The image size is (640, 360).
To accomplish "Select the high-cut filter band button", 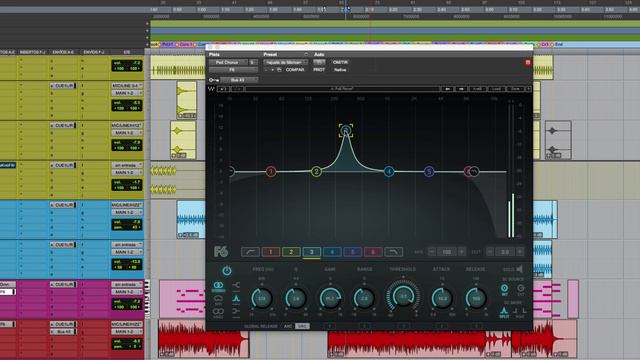I will click(x=393, y=252).
